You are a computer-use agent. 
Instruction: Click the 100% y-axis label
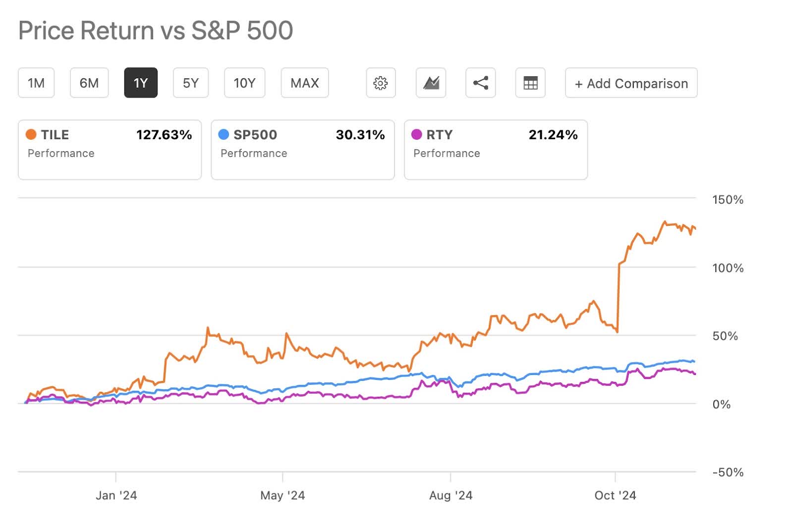(728, 268)
